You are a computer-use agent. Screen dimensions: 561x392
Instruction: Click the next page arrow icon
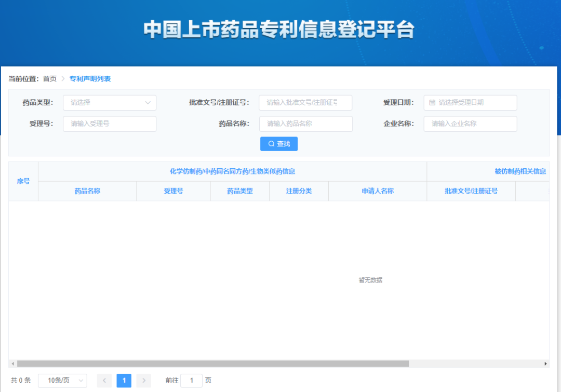(x=143, y=381)
